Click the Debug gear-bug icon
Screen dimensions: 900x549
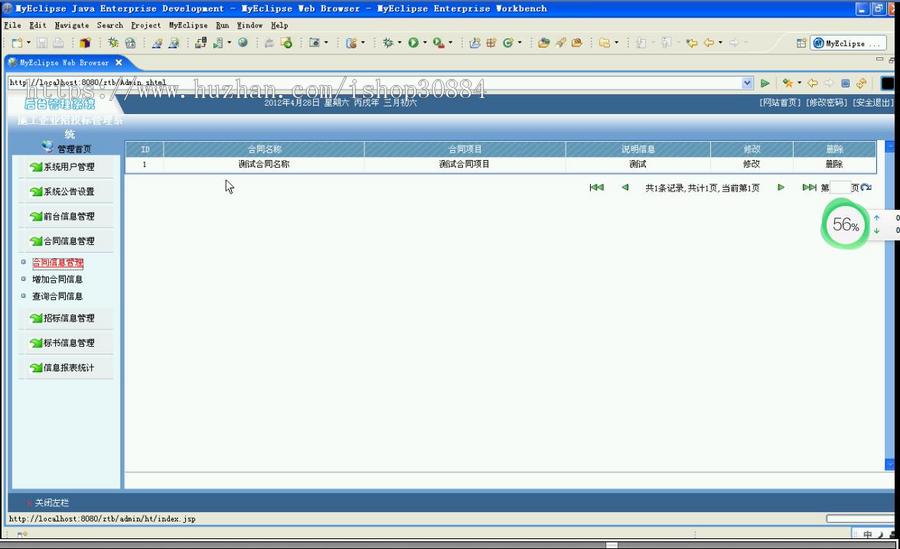click(388, 43)
